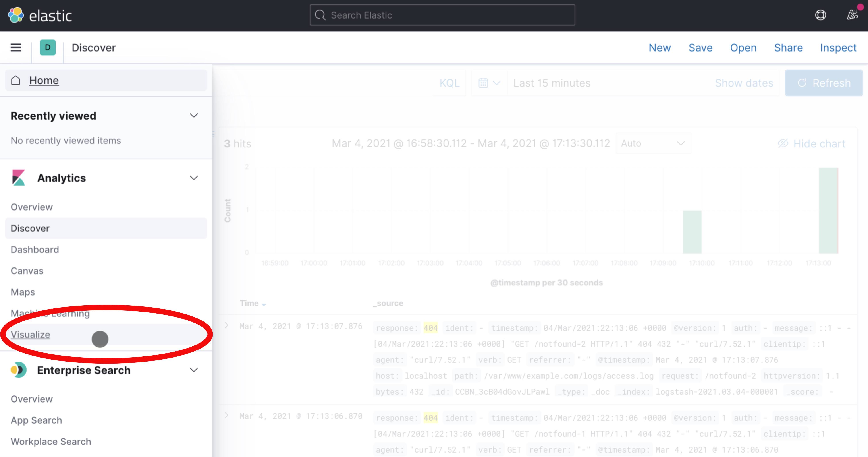The height and width of the screenshot is (457, 868).
Task: Click the Save link in the toolbar
Action: coord(700,48)
